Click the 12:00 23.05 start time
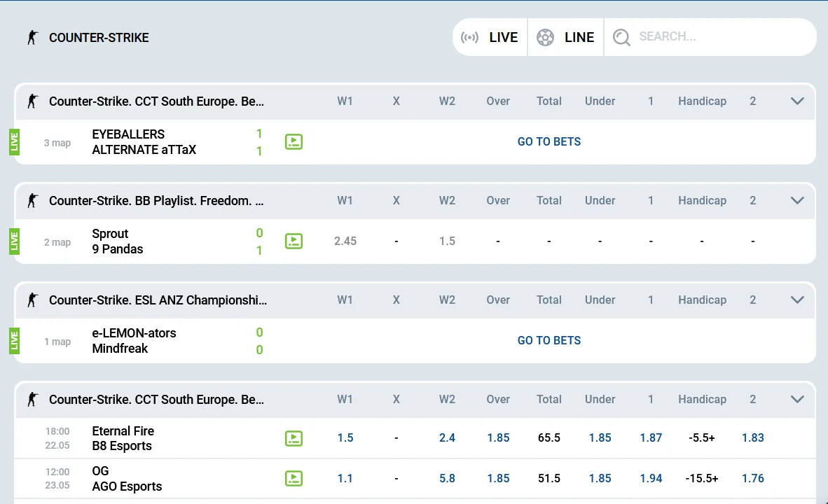This screenshot has height=504, width=828. click(57, 479)
